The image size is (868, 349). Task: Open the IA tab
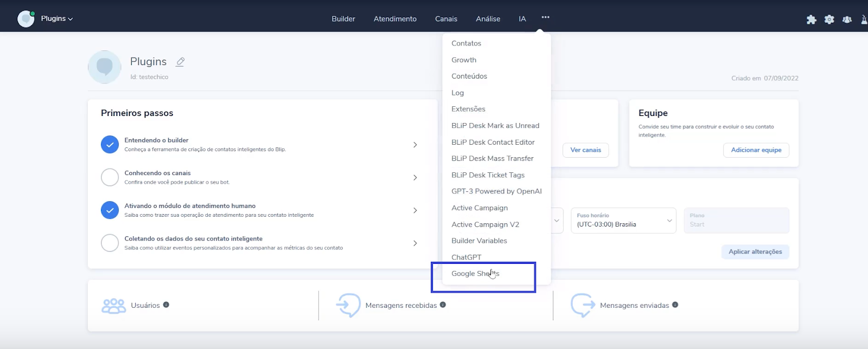point(522,18)
